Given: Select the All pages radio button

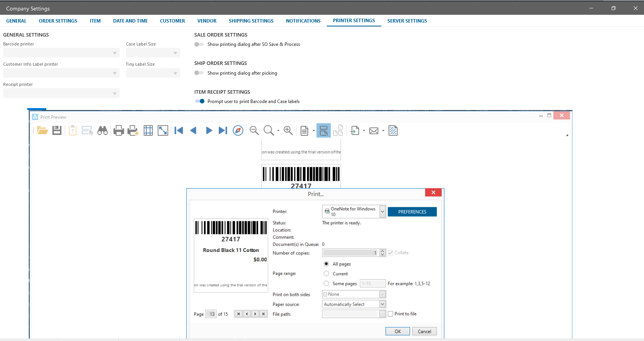Looking at the screenshot, I should (326, 264).
